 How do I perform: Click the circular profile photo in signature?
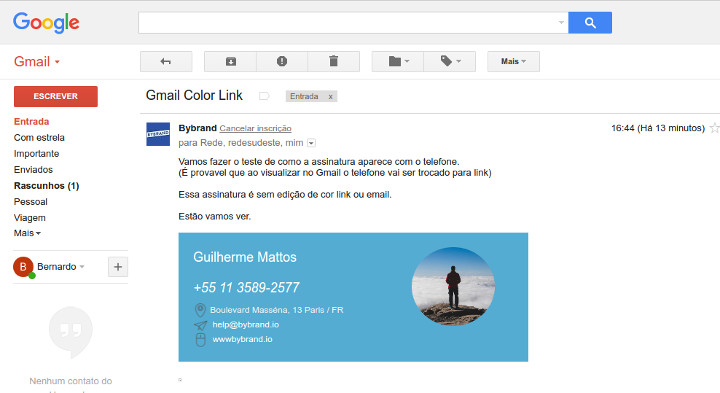tap(453, 286)
